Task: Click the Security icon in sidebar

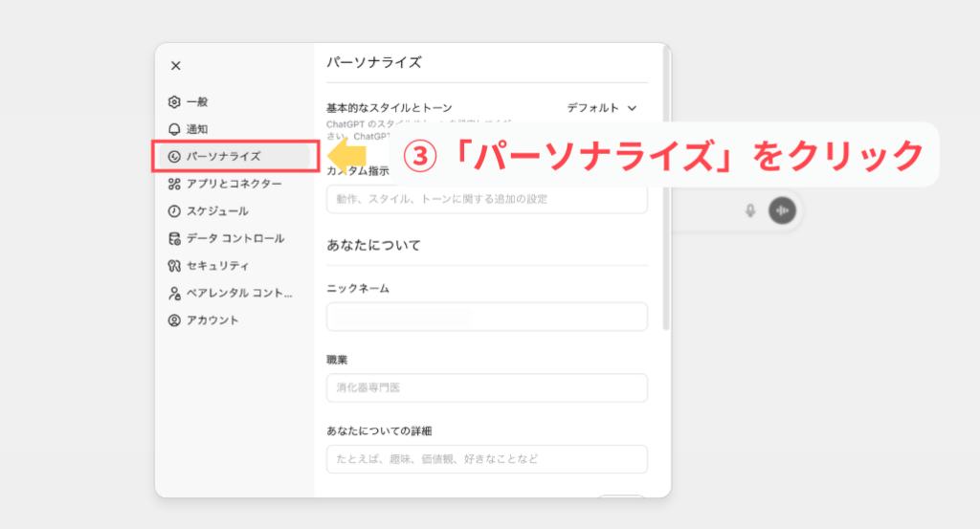Action: coord(174,265)
